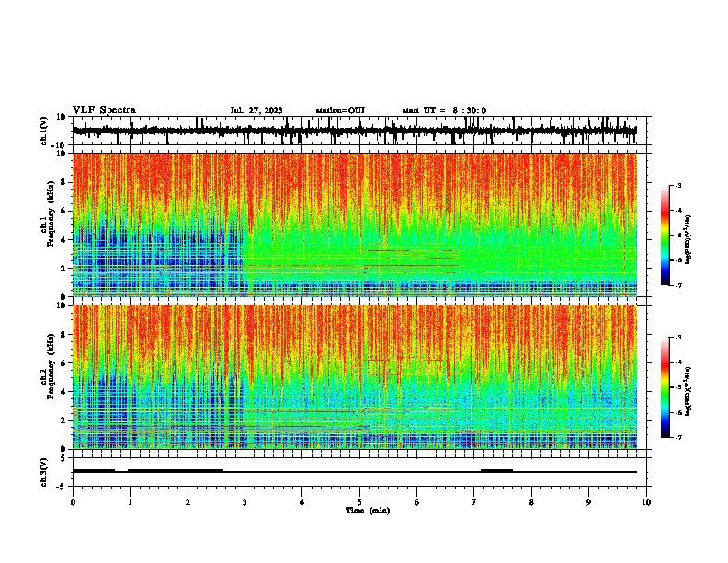Screen dimensions: 728x563
Task: Click the 8 kHz tick on ch.2 frequency axis
Action: coord(63,335)
